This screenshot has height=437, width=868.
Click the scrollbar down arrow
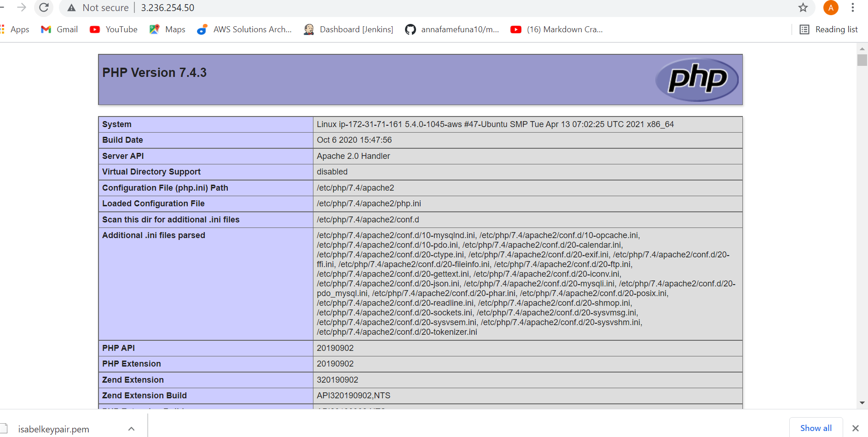(862, 403)
